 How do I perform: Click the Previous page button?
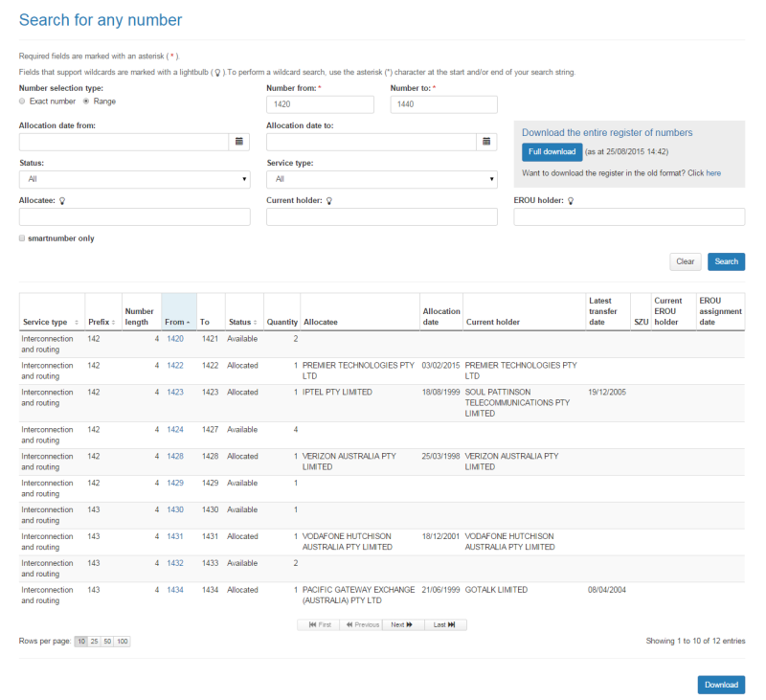pyautogui.click(x=362, y=624)
